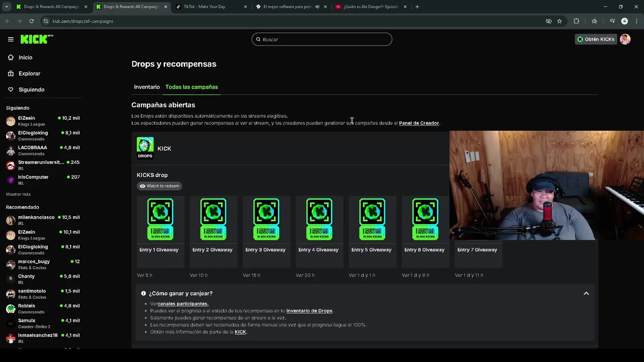644x362 pixels.
Task: Open Robleis recommended channel
Action: click(x=43, y=308)
